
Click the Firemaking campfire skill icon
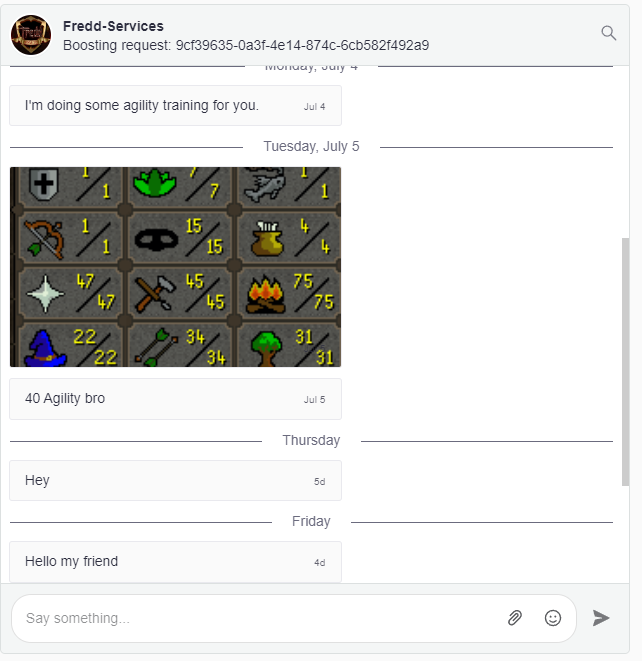[x=266, y=294]
